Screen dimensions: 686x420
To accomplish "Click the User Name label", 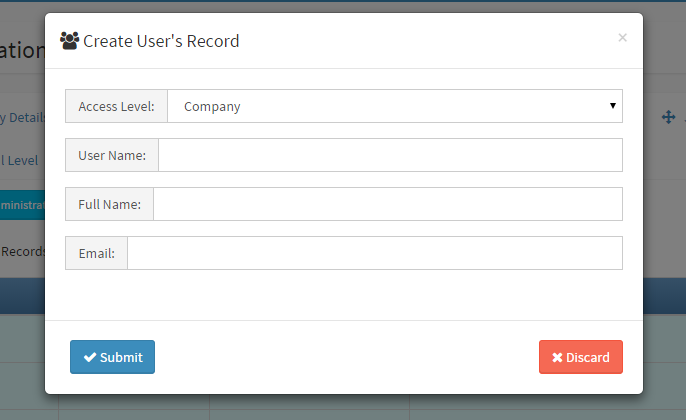I will click(x=112, y=155).
